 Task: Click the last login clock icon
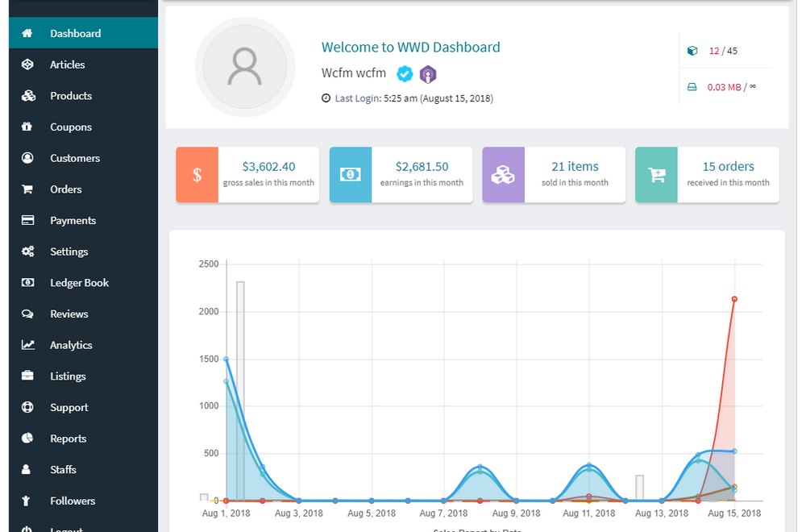[x=326, y=98]
